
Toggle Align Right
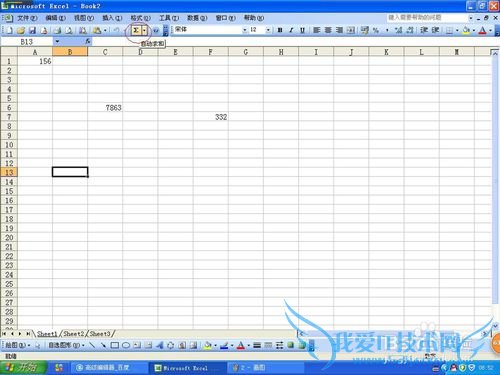click(x=339, y=30)
